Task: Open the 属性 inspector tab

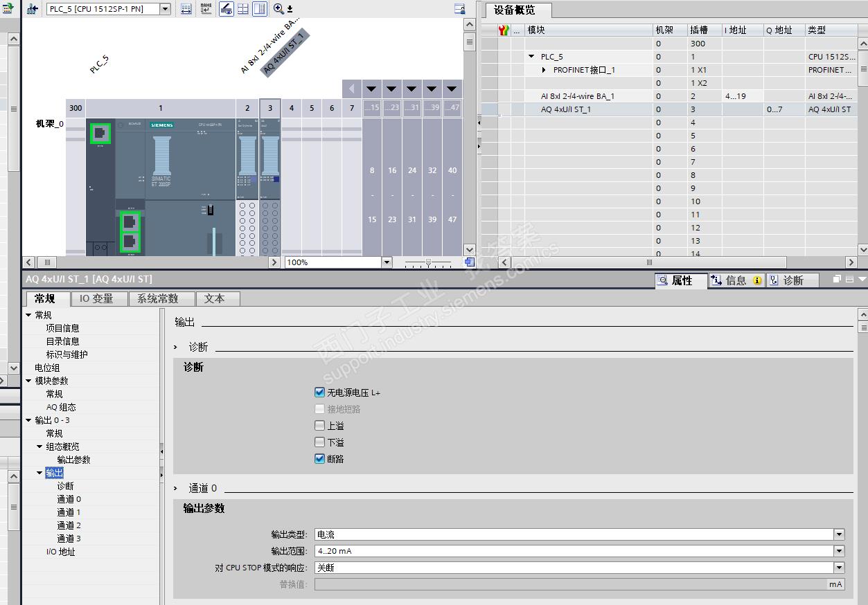Action: click(x=681, y=280)
